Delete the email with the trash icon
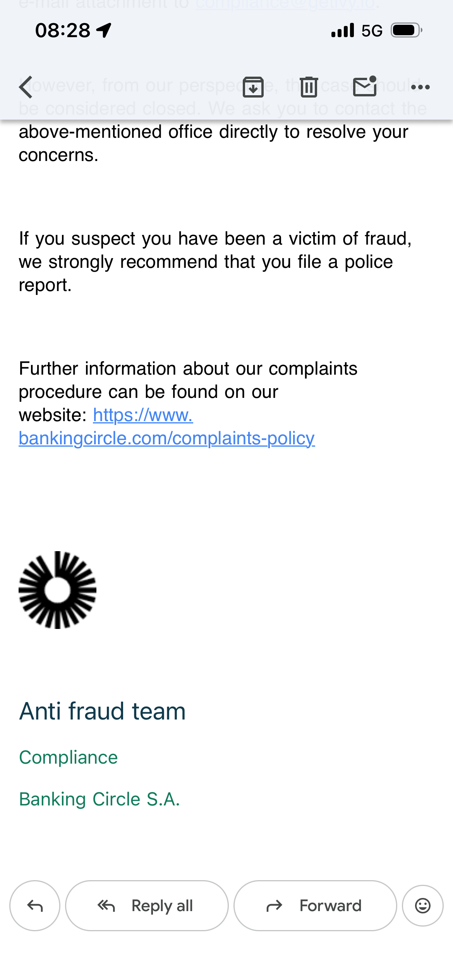 click(309, 87)
